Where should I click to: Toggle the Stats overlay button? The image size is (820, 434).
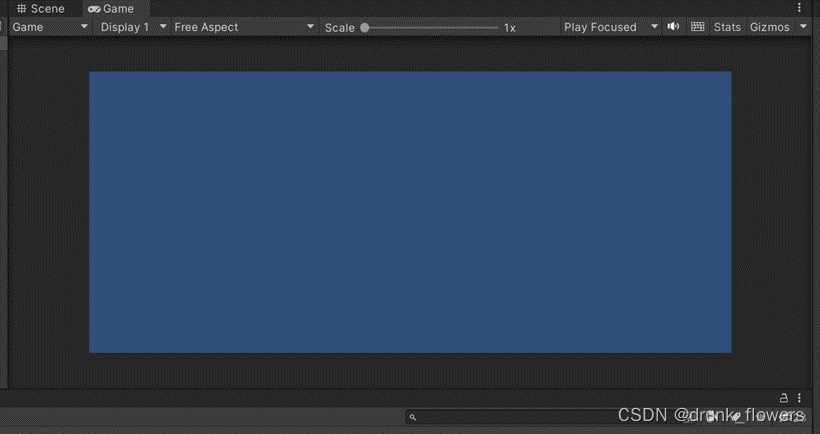pos(727,27)
